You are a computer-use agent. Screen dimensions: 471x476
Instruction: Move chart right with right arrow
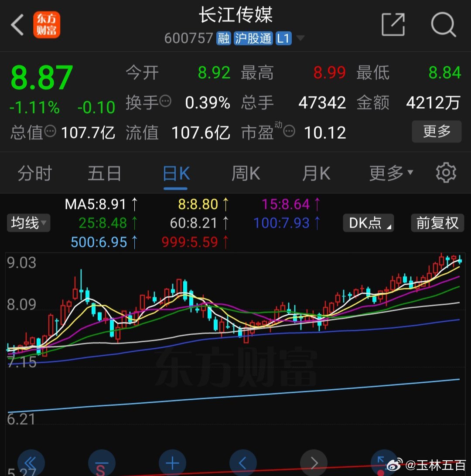(314, 463)
